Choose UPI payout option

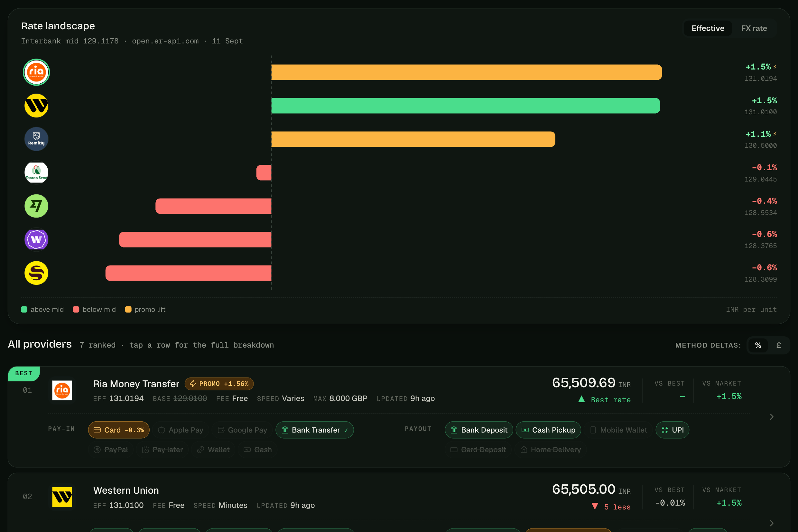click(673, 430)
